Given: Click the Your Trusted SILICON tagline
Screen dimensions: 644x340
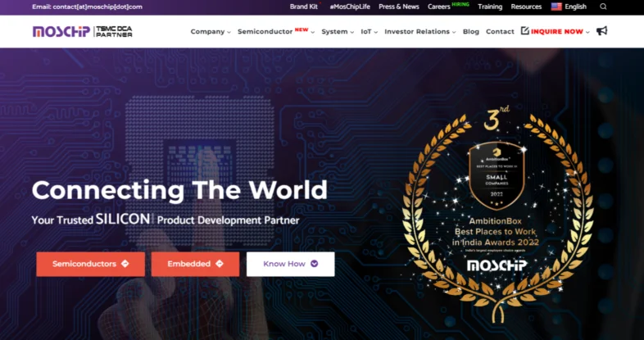Looking at the screenshot, I should [166, 220].
